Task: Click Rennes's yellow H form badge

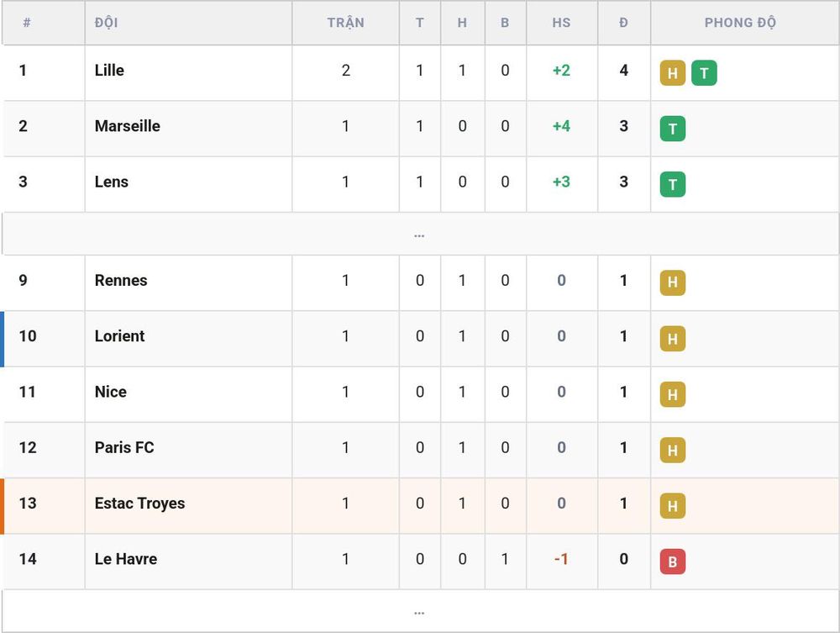Action: 672,282
